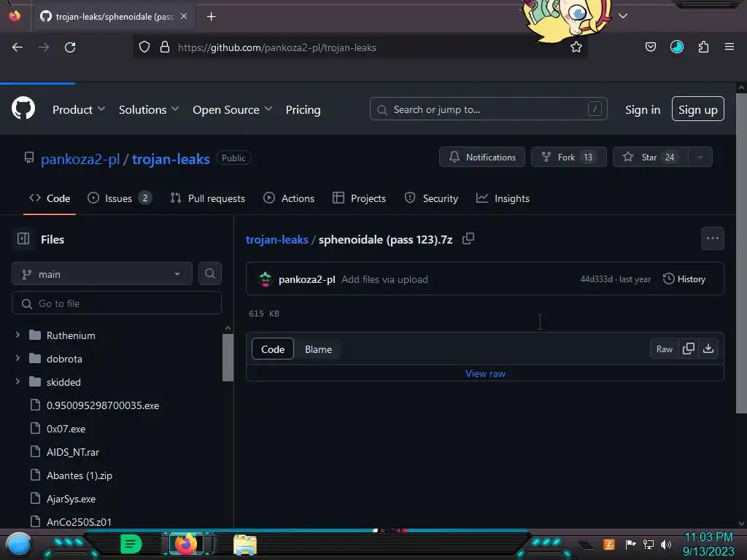Reload the page with the refresh icon

coord(70,47)
